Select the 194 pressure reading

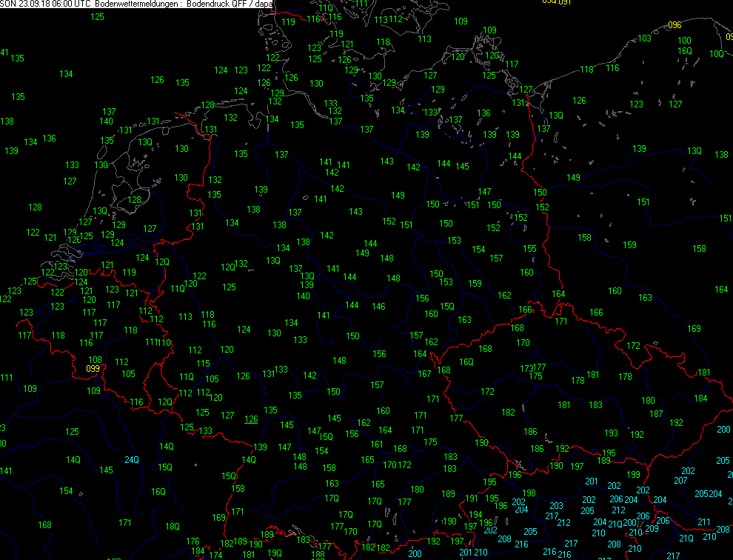pos(476,515)
